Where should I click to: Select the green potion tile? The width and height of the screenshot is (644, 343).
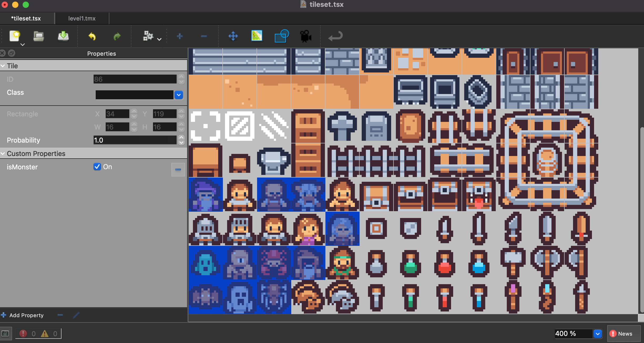[x=411, y=263]
